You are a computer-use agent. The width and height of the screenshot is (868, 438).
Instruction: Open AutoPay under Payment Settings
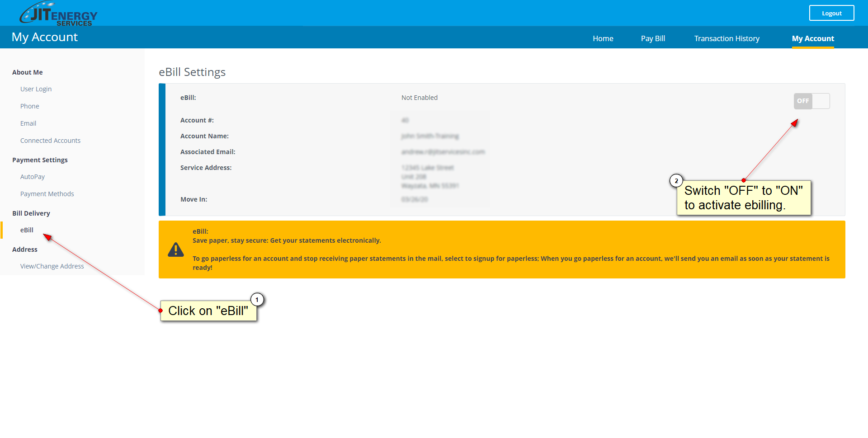point(32,177)
